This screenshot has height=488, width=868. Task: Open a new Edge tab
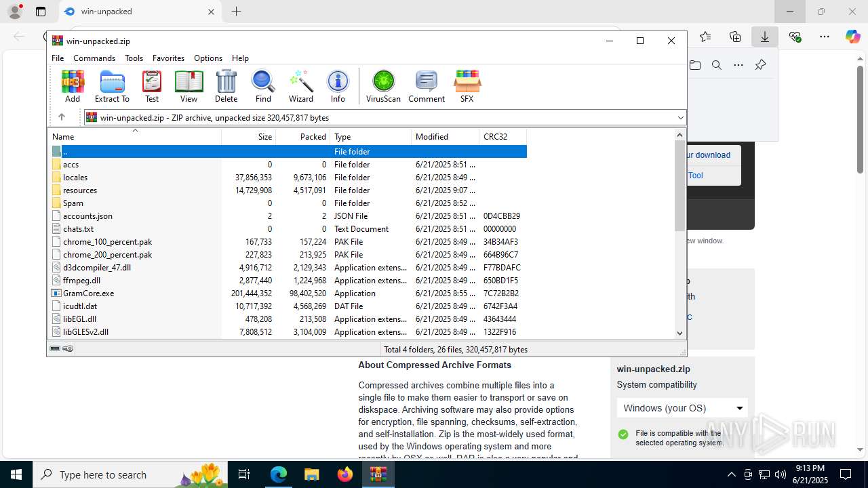(x=236, y=12)
